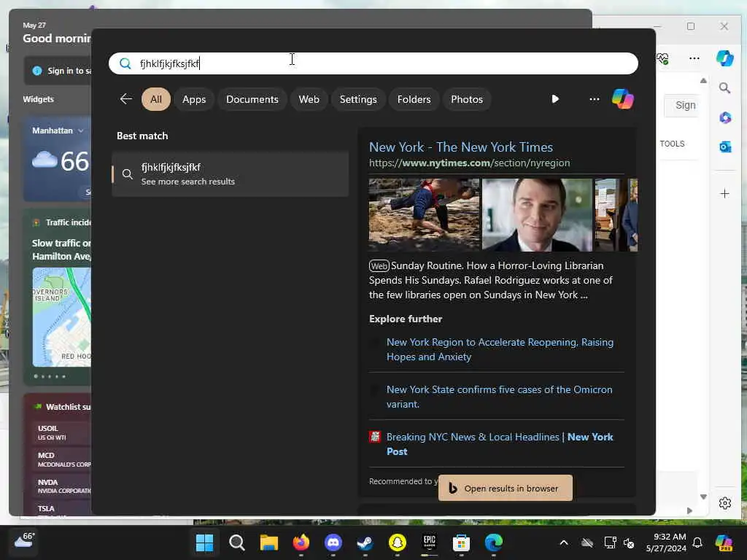The height and width of the screenshot is (560, 747).
Task: Click plus icon to add Edge sidebar app
Action: [x=724, y=194]
